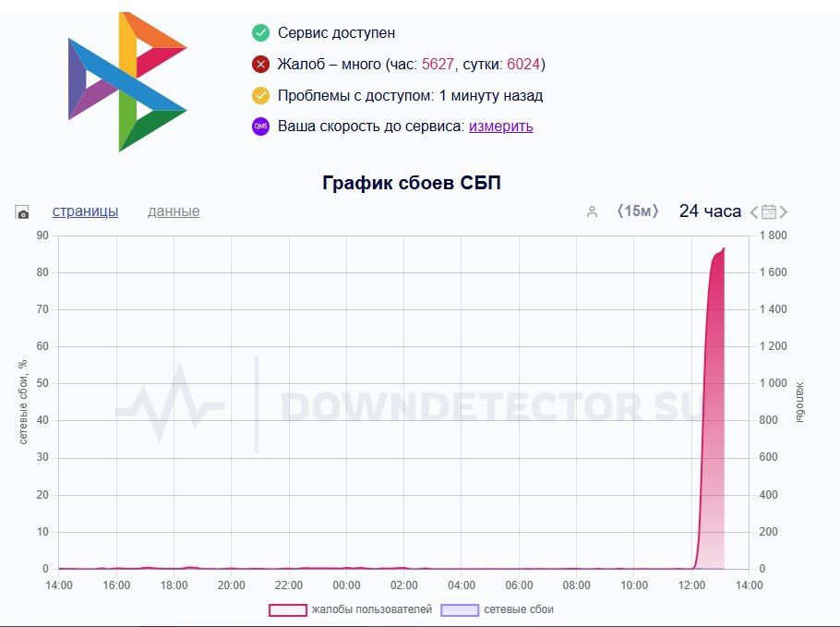Click the green service available checkmark icon
The height and width of the screenshot is (627, 840).
[260, 32]
